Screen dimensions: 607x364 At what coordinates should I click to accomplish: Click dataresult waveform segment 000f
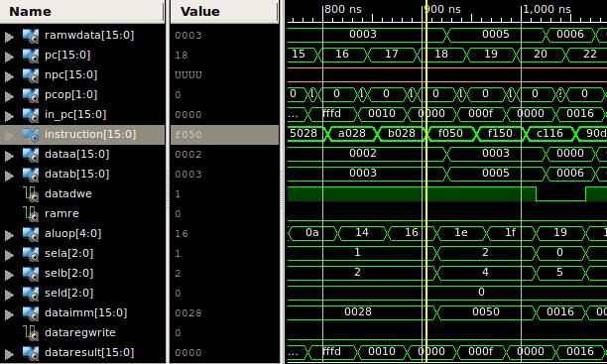(x=480, y=352)
